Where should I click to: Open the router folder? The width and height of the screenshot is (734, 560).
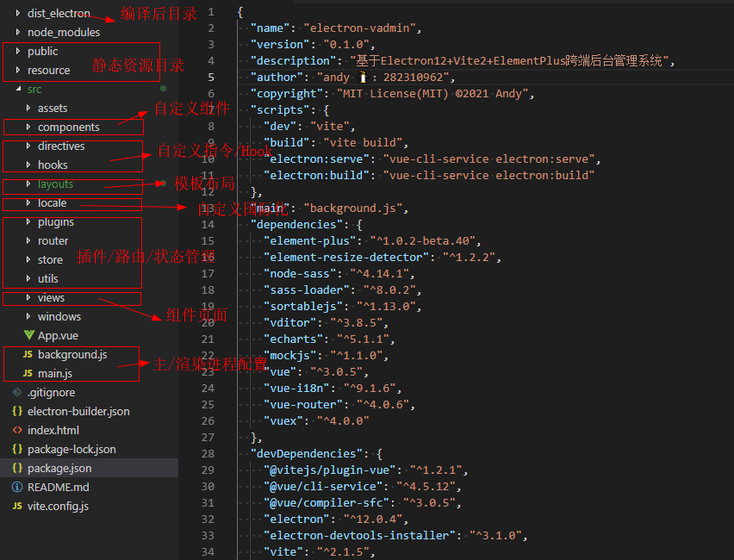coord(53,241)
